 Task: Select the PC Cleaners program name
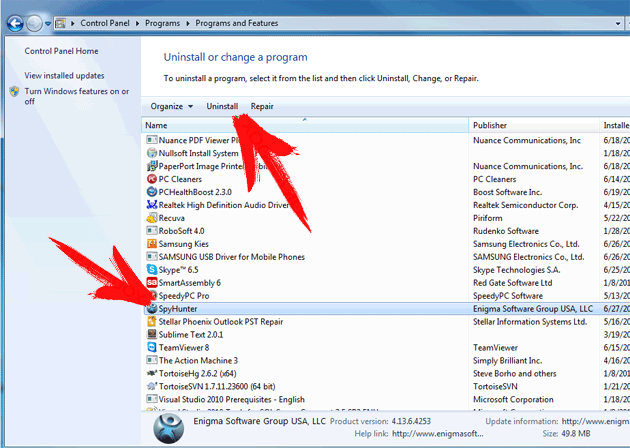click(x=180, y=179)
